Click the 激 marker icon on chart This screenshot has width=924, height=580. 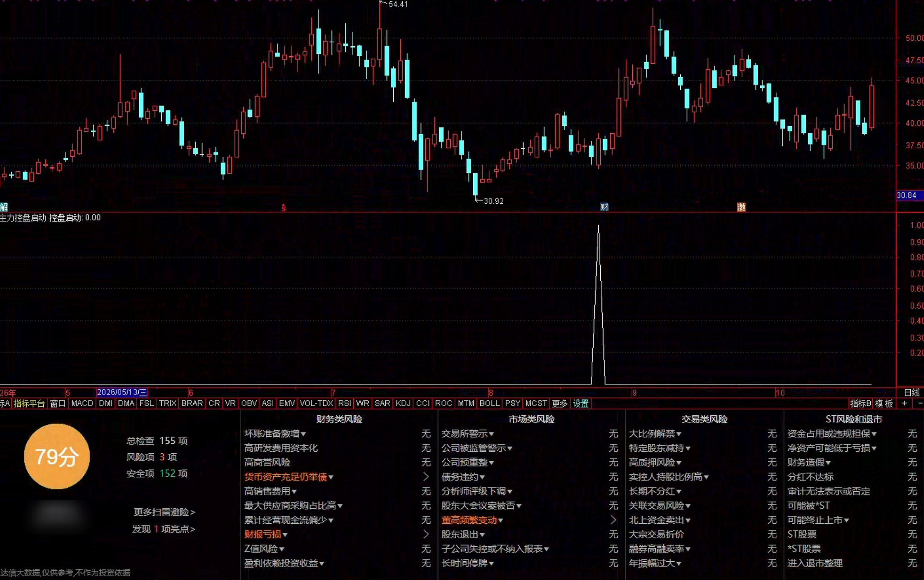click(x=741, y=207)
